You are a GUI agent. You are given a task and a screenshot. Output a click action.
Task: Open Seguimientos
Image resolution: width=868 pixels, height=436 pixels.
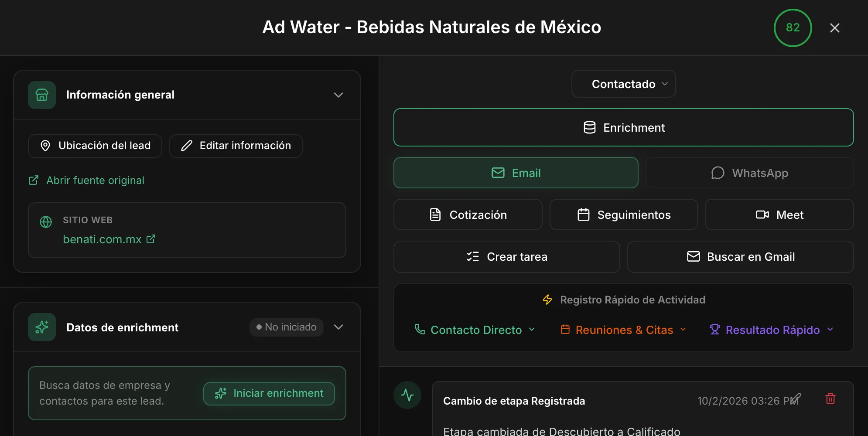coord(623,215)
